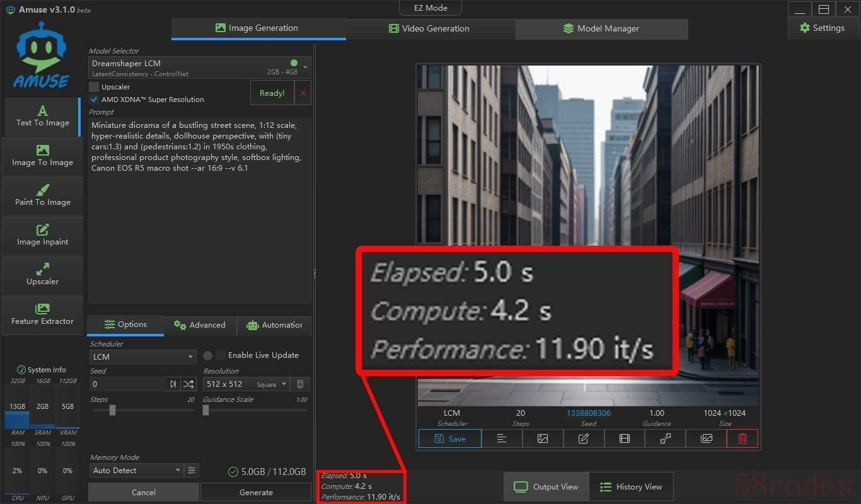
Task: Open the resolution calculator icon
Action: 301,384
